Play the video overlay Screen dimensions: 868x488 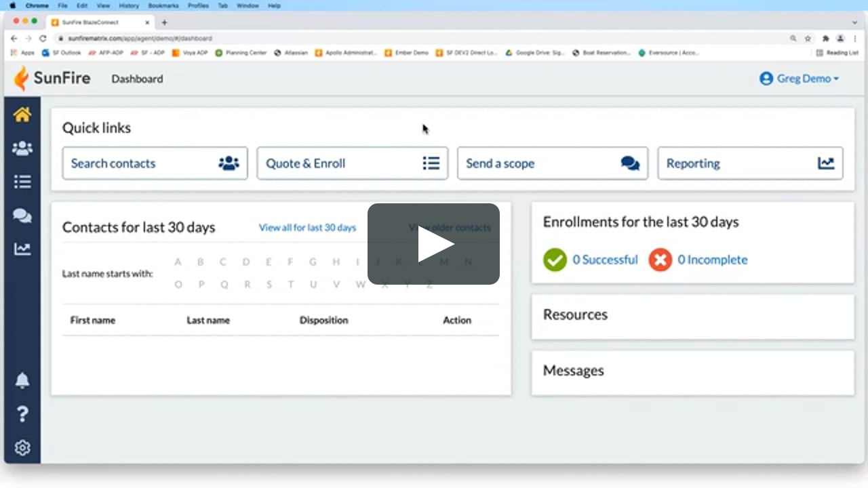click(433, 244)
